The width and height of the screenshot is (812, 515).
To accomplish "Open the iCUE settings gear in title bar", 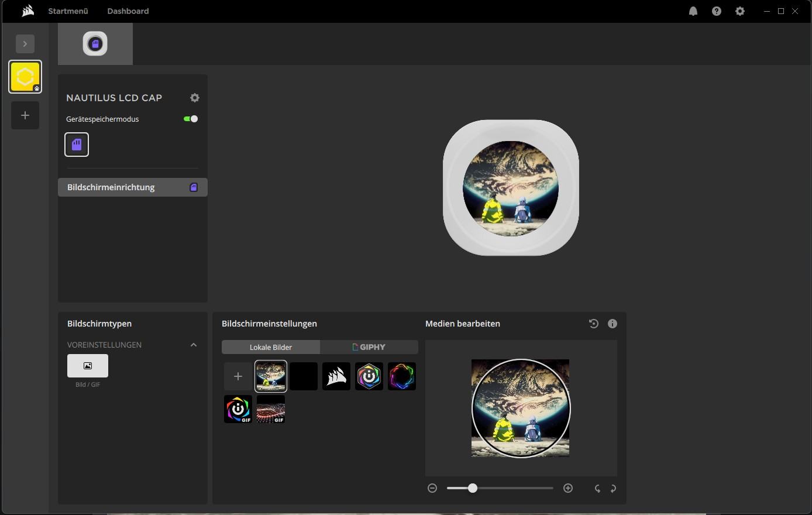I will point(740,11).
